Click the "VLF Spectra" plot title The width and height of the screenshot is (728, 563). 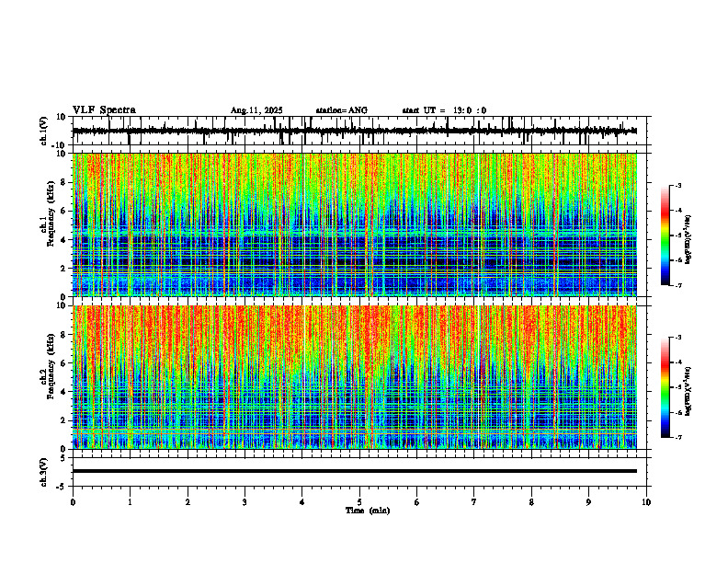click(104, 110)
